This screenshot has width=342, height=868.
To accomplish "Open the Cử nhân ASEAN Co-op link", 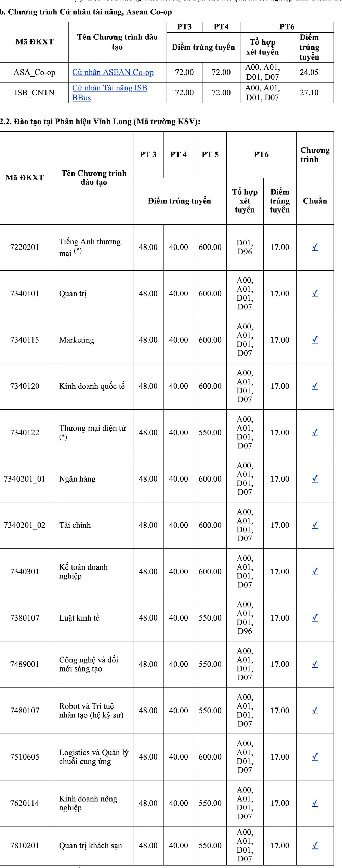I will [x=113, y=73].
